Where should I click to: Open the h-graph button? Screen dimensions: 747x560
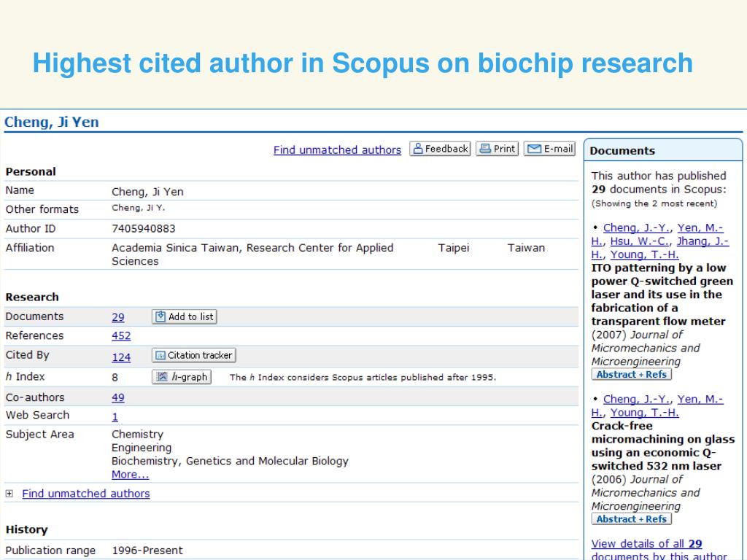tap(182, 377)
